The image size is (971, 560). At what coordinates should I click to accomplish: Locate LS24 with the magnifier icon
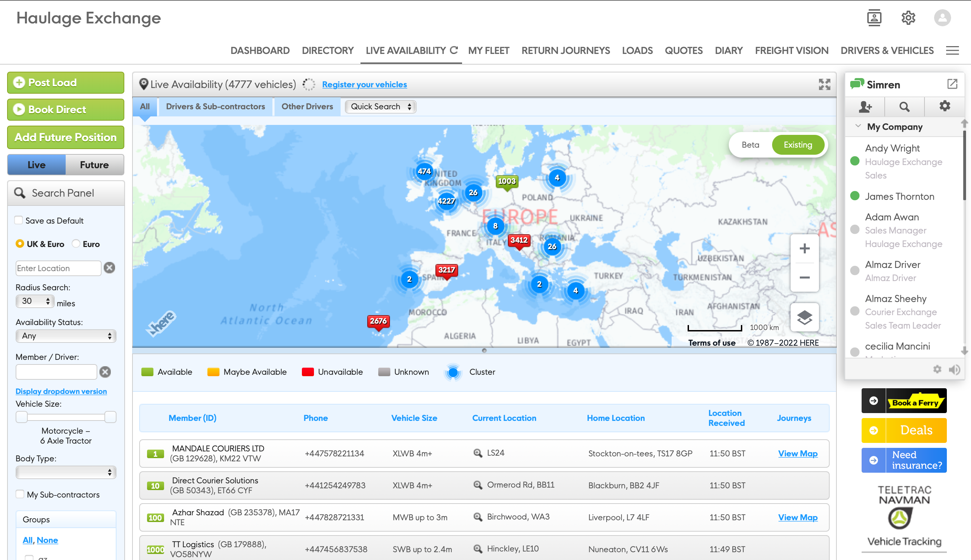click(x=478, y=453)
